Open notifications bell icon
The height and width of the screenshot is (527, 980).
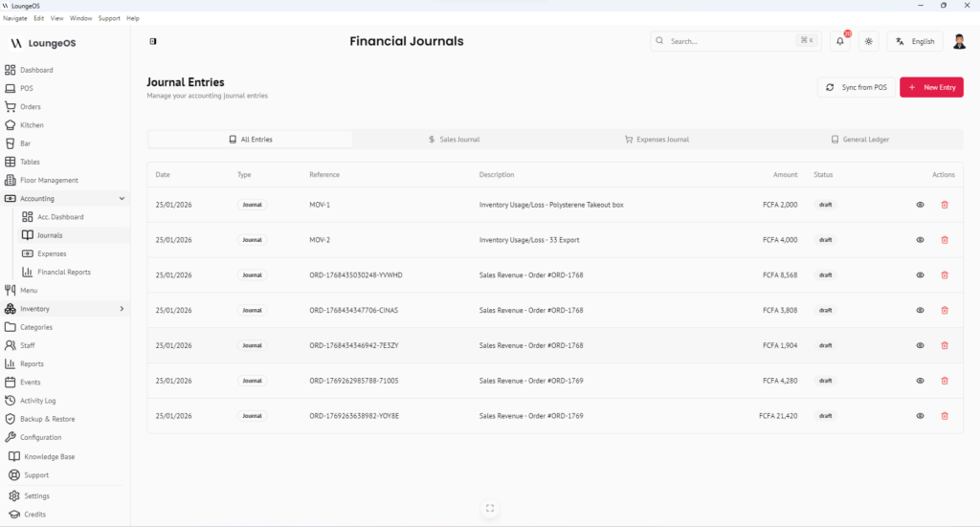(839, 41)
